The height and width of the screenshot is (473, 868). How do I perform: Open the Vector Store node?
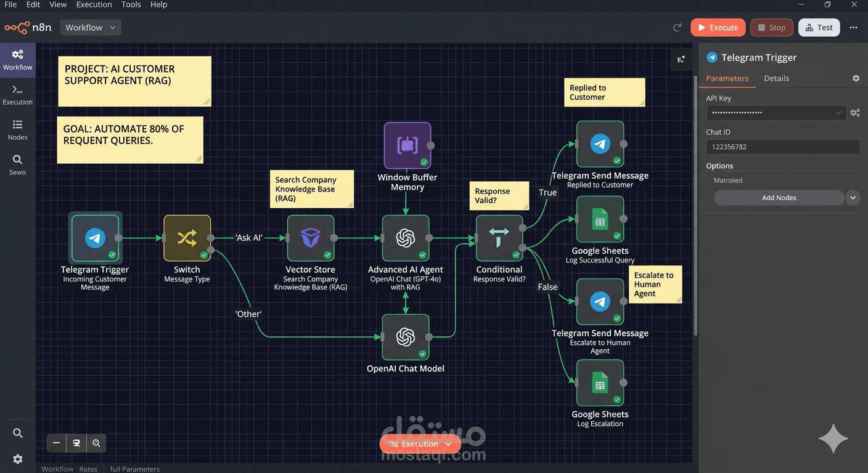tap(311, 238)
